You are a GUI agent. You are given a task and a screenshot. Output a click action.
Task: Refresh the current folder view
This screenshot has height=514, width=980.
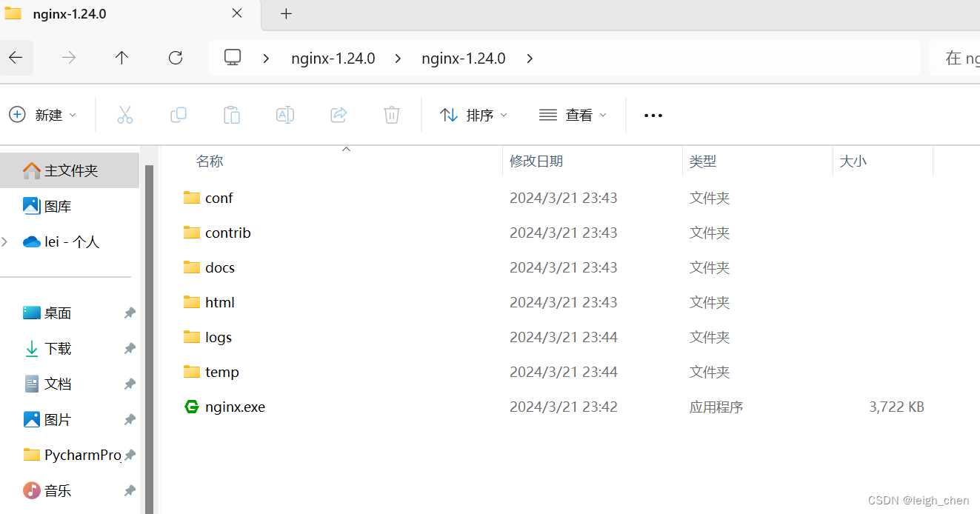[176, 58]
